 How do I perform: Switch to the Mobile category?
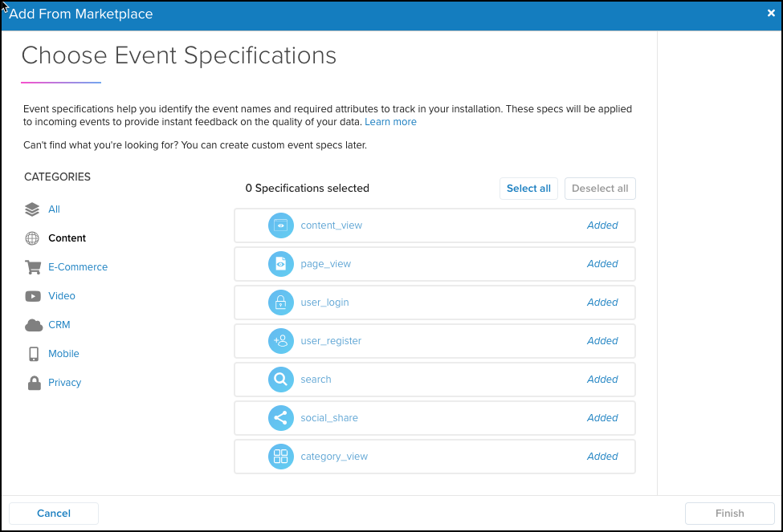[x=63, y=354]
